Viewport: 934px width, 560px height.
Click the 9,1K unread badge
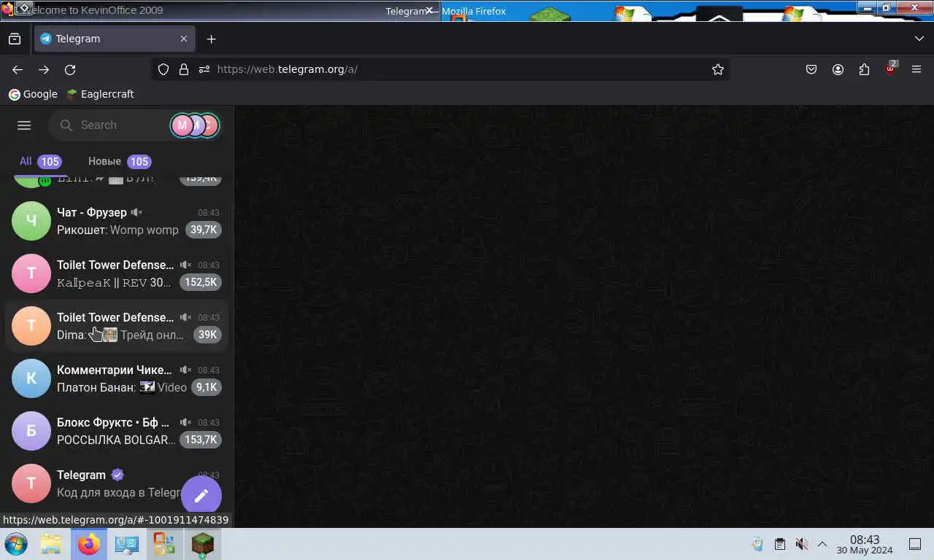[207, 387]
